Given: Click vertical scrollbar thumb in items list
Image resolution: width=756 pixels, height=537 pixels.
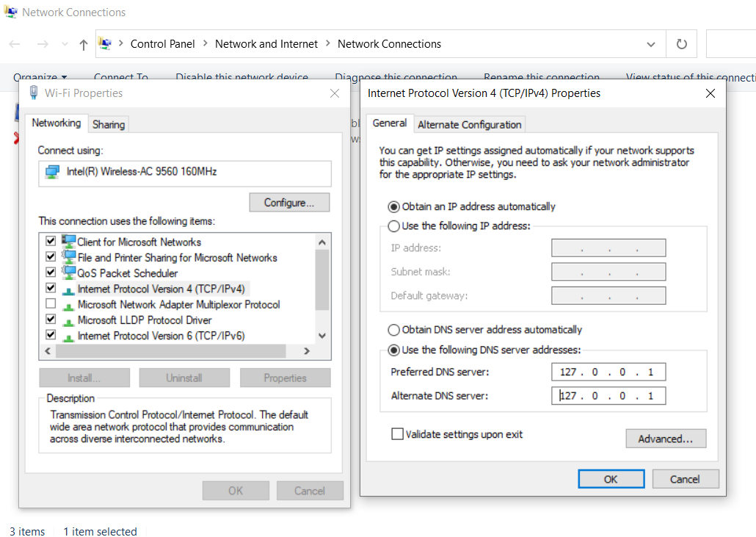Looking at the screenshot, I should tap(322, 280).
